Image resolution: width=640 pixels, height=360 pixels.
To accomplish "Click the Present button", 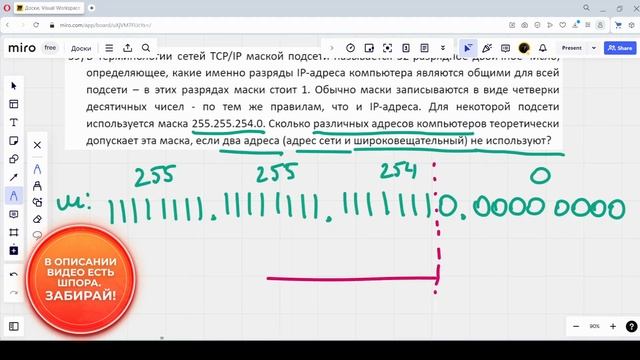I will 571,48.
